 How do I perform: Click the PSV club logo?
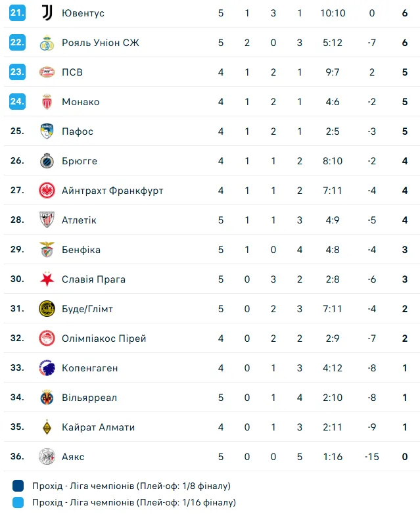(x=47, y=72)
